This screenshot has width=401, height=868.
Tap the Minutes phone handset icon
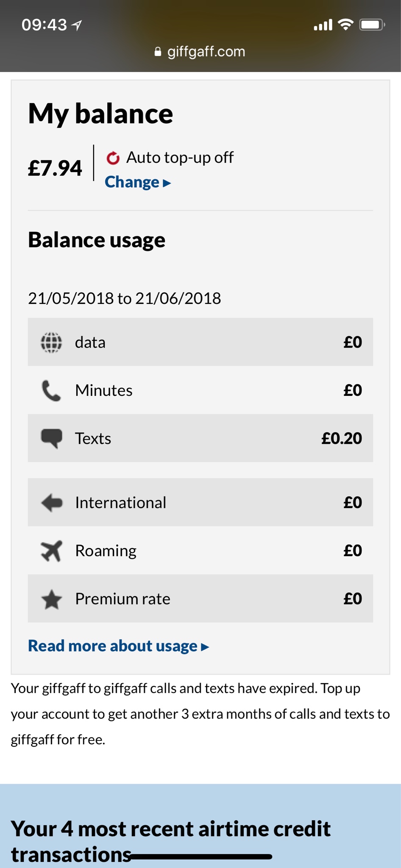[51, 390]
